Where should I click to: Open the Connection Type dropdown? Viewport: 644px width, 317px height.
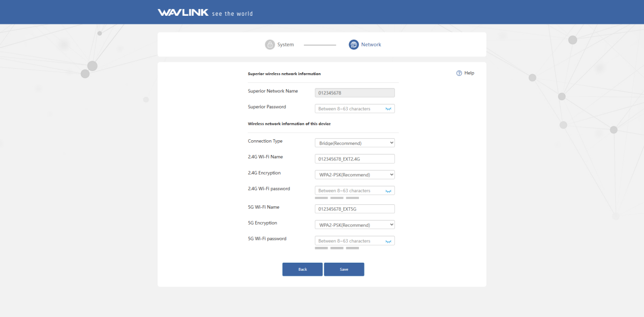point(355,143)
